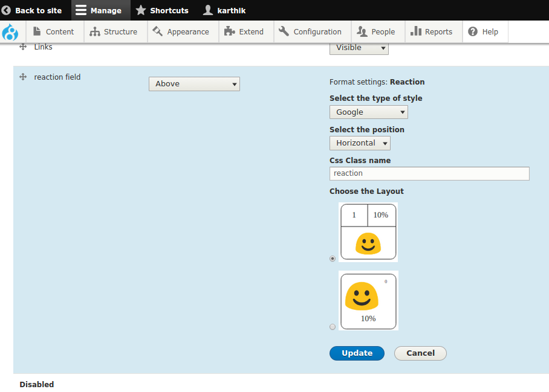Open the Shortcuts toolbar menu
The width and height of the screenshot is (549, 392).
point(162,10)
